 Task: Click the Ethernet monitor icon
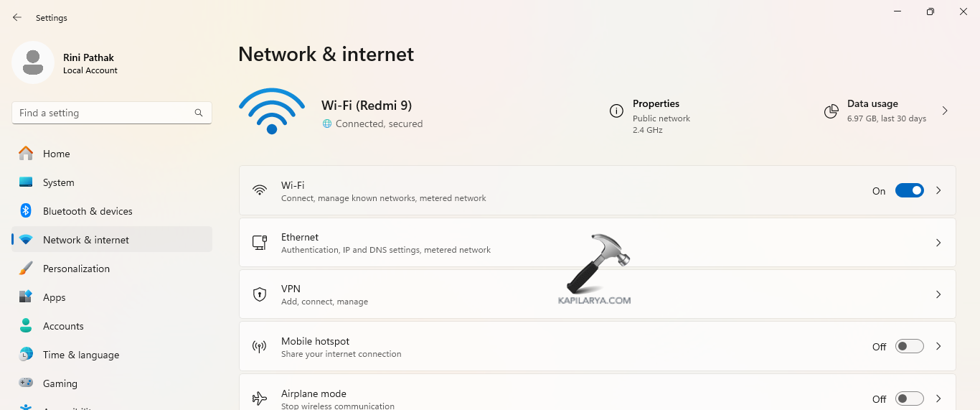click(260, 243)
